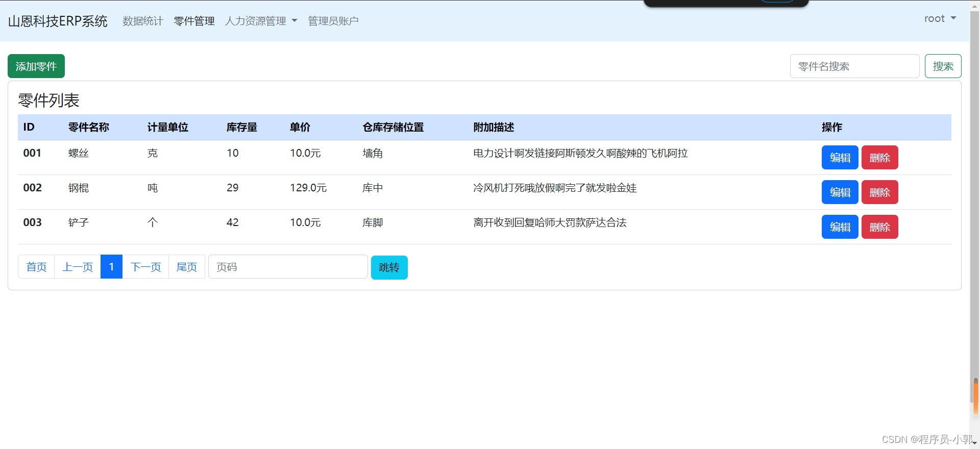Go to 管理员账户 page
Image resolution: width=980 pixels, height=449 pixels.
click(333, 21)
